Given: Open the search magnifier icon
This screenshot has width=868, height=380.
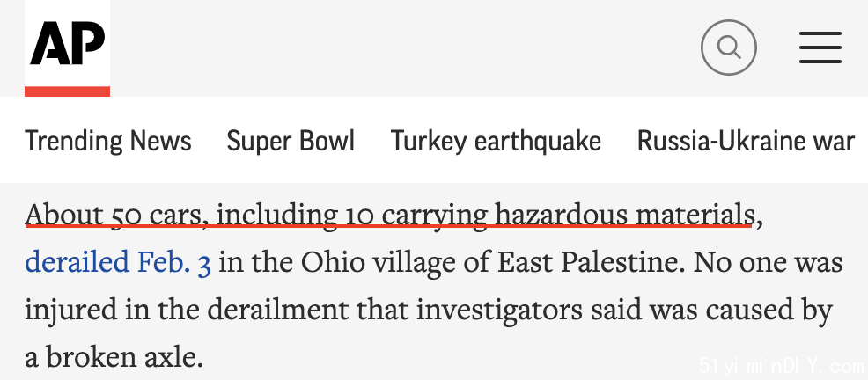Looking at the screenshot, I should click(729, 47).
